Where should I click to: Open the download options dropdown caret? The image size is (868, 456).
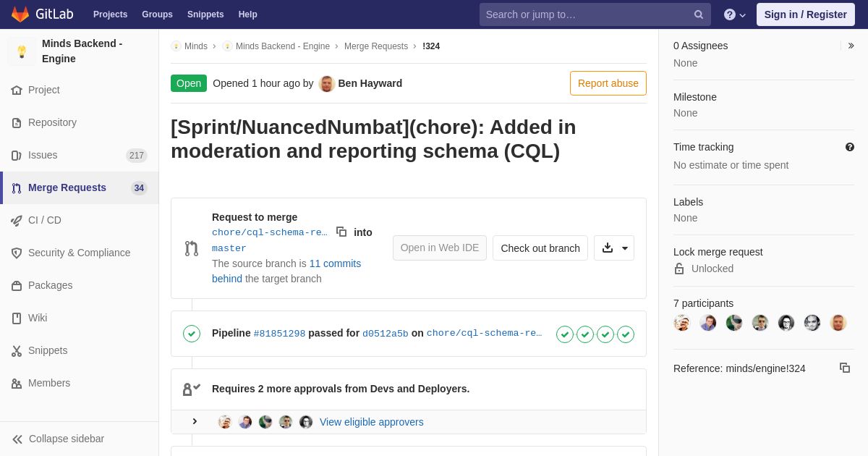[625, 248]
